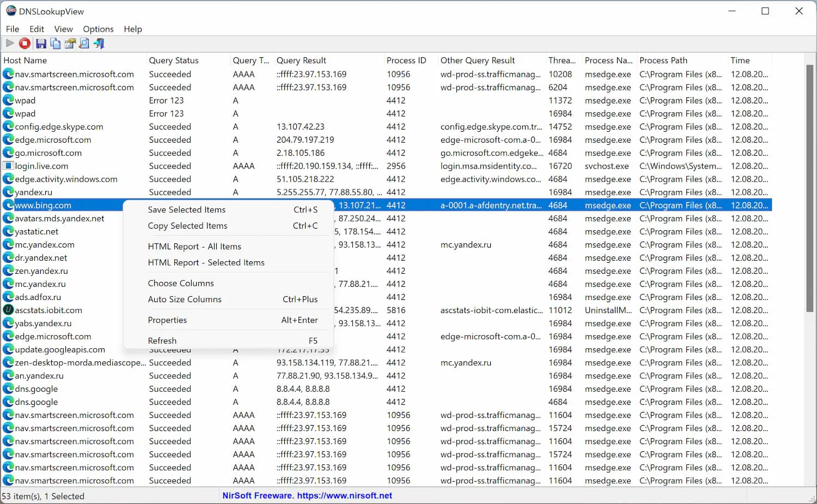Click the Edge icon beside yandex.ru

pos(8,192)
